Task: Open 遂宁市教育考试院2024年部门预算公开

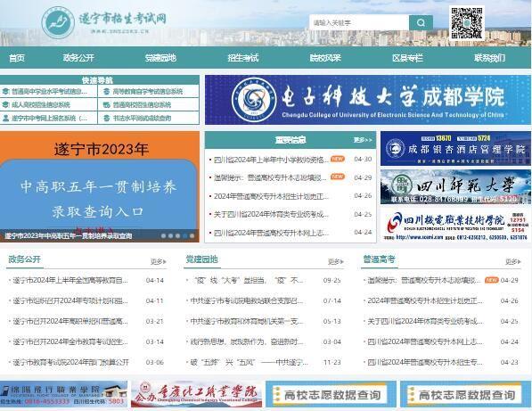Action: point(70,362)
